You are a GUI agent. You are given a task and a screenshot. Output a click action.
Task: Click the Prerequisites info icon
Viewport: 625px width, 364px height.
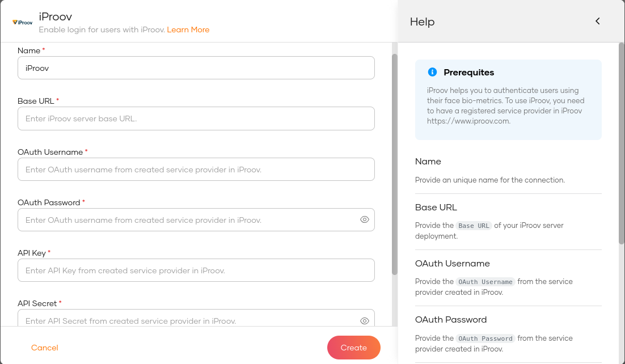432,72
